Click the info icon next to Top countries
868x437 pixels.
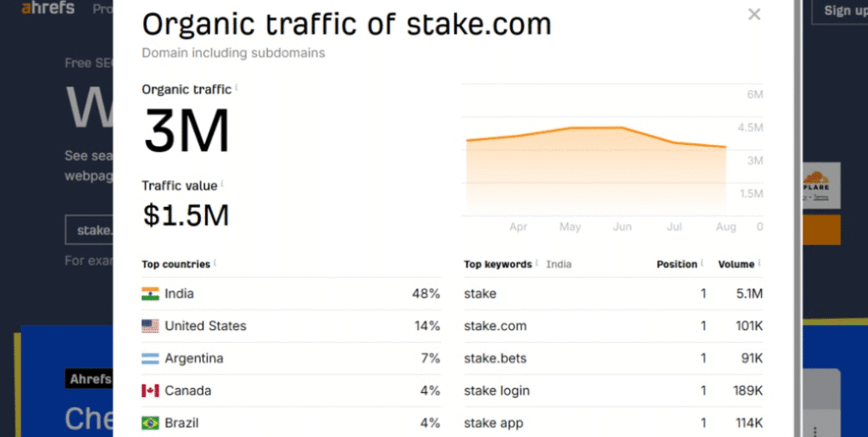coord(214,263)
